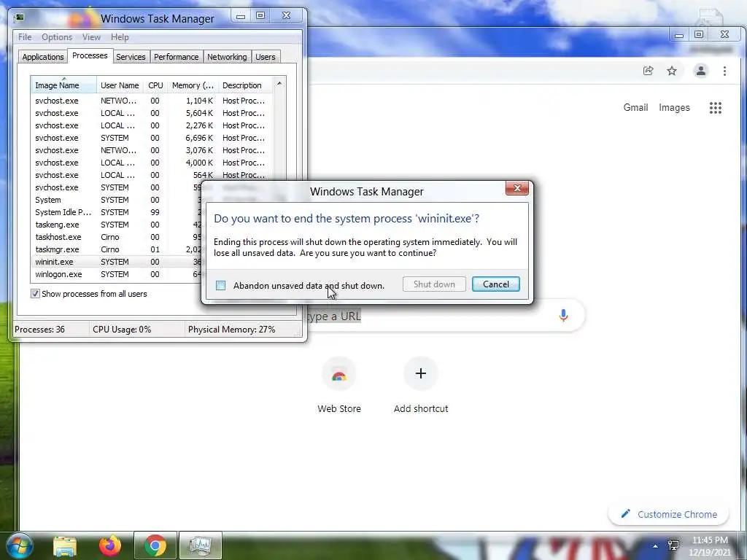Viewport: 747px width, 560px height.
Task: Switch to Services tab
Action: [x=131, y=57]
